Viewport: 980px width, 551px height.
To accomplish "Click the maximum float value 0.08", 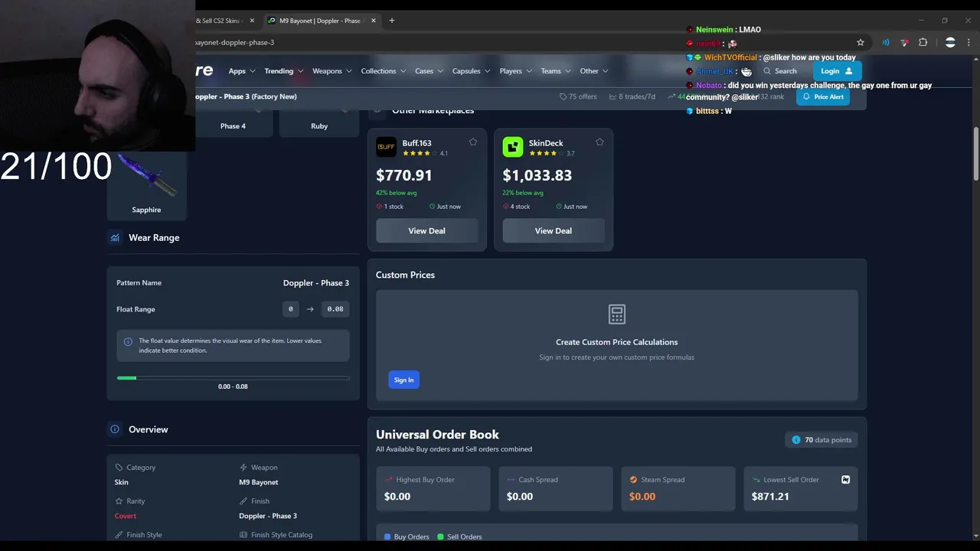I will (x=335, y=309).
